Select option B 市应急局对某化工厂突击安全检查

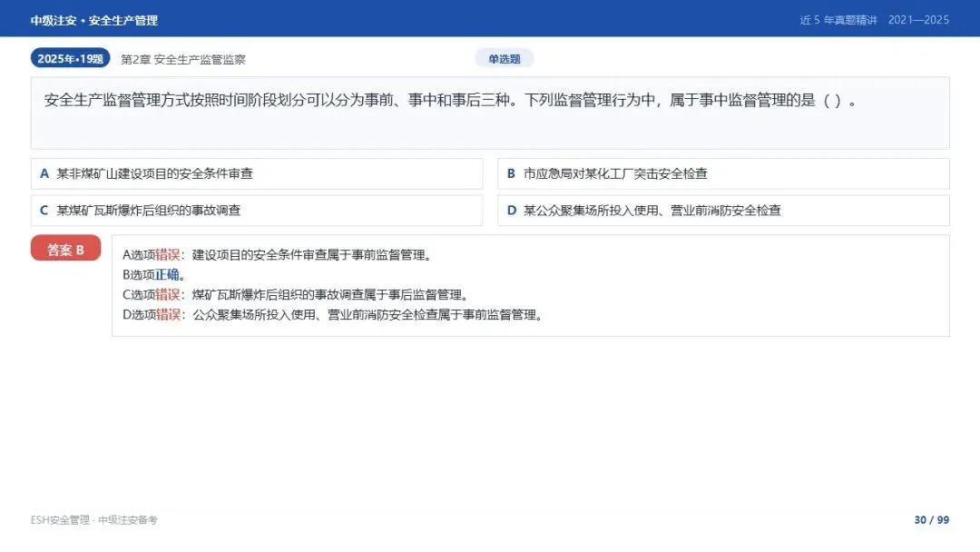(x=723, y=173)
